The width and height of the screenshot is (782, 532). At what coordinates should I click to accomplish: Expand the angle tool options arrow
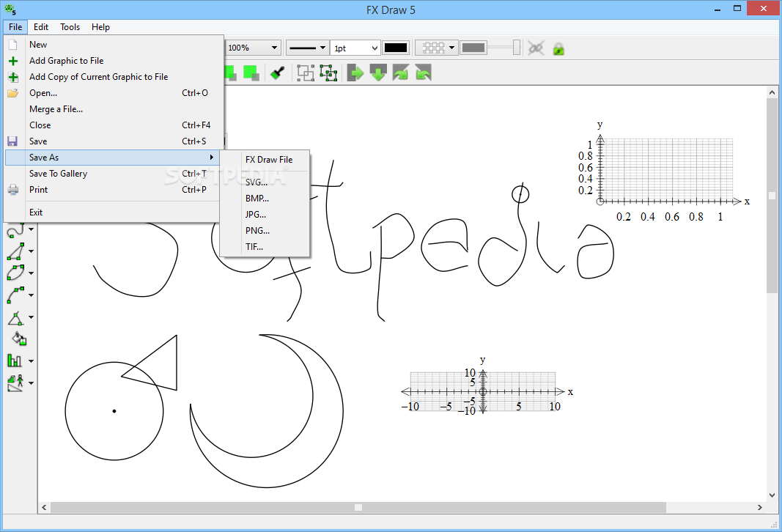click(31, 317)
